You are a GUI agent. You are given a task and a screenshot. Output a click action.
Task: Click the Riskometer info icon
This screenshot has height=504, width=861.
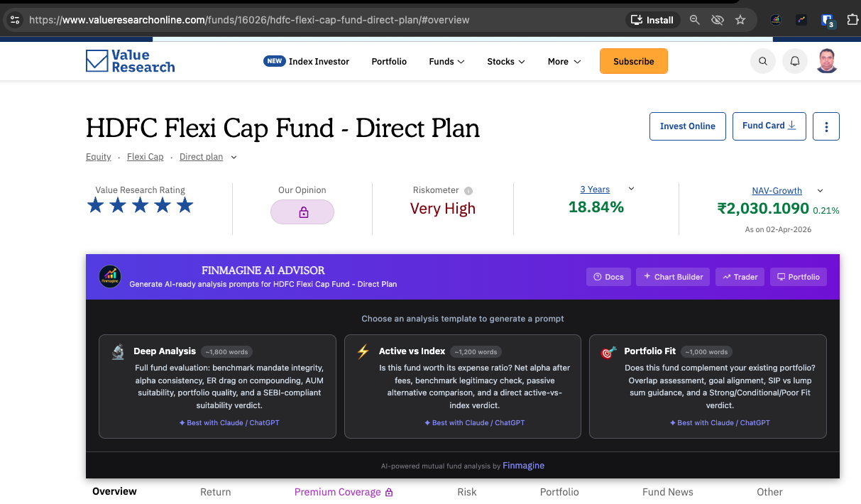[468, 190]
